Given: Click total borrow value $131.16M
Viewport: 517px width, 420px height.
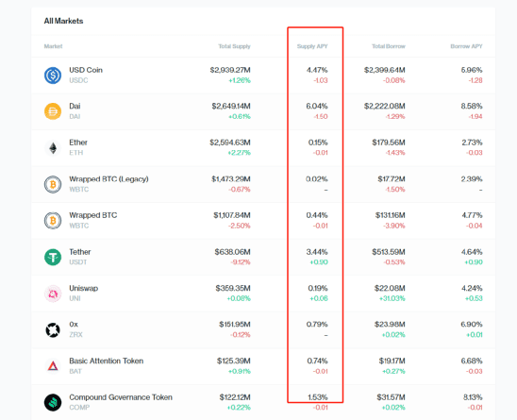Looking at the screenshot, I should (x=390, y=215).
